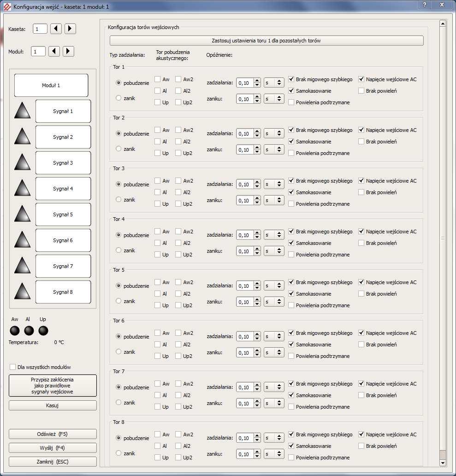Image resolution: width=456 pixels, height=476 pixels.
Task: Open zaniku unit dropdown in Tor 3
Action: (x=274, y=200)
